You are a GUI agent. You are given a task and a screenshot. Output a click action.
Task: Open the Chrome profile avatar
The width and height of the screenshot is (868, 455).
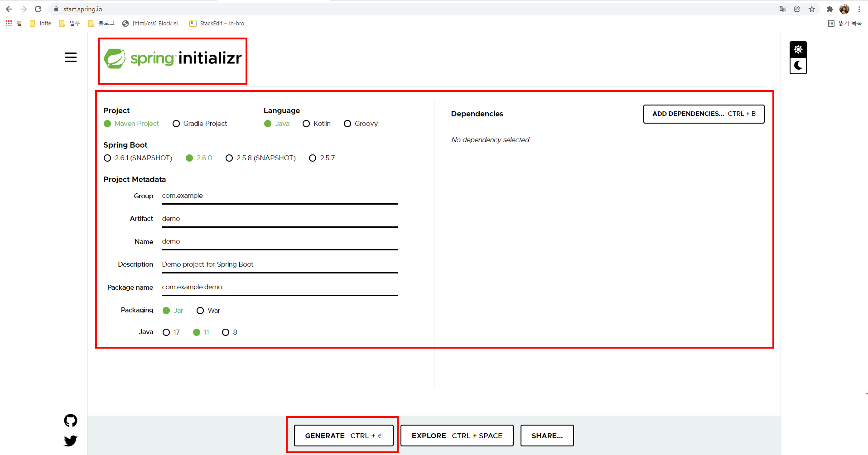[x=844, y=9]
